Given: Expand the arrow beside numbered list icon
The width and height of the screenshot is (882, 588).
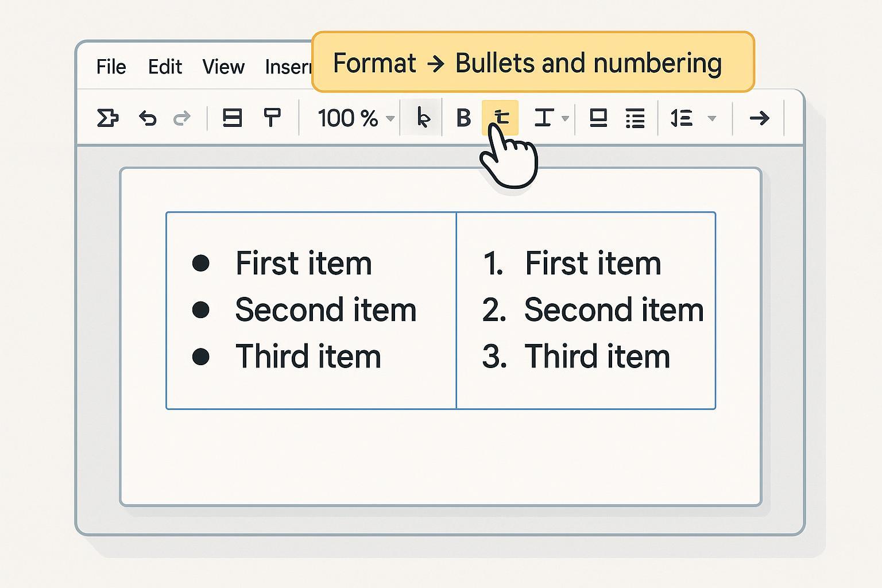Looking at the screenshot, I should click(x=712, y=119).
